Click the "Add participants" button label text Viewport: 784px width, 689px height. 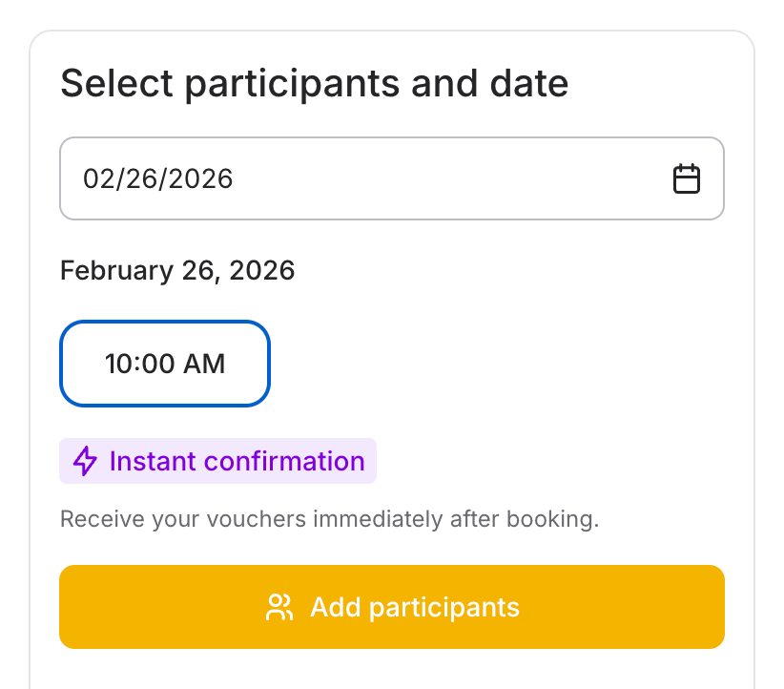click(415, 608)
